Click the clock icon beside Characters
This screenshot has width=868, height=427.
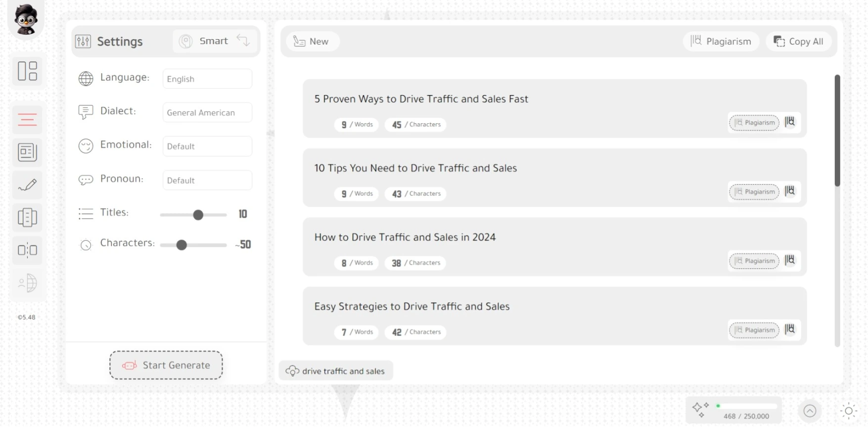point(86,244)
